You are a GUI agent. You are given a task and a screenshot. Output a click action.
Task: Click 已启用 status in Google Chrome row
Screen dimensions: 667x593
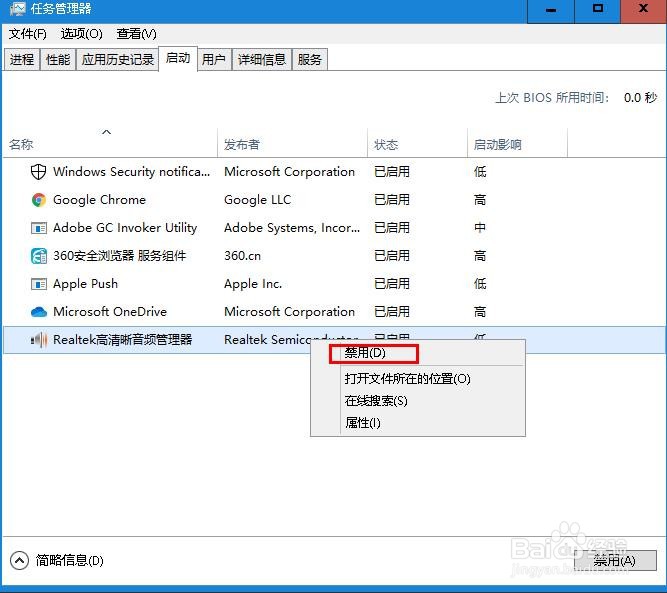(392, 200)
